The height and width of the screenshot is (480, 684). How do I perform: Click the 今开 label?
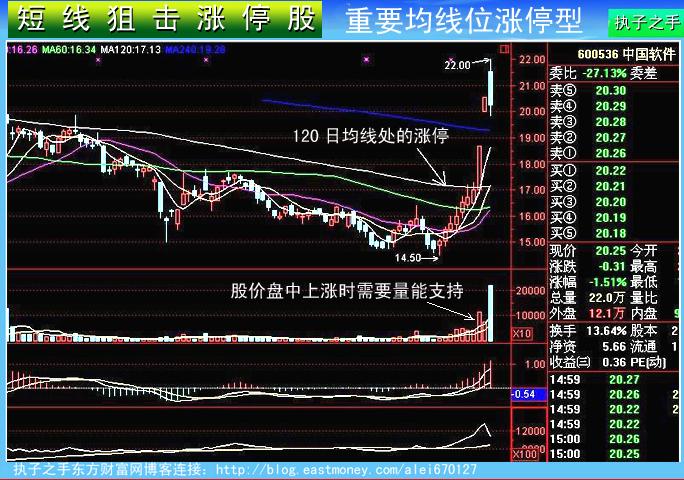point(643,251)
